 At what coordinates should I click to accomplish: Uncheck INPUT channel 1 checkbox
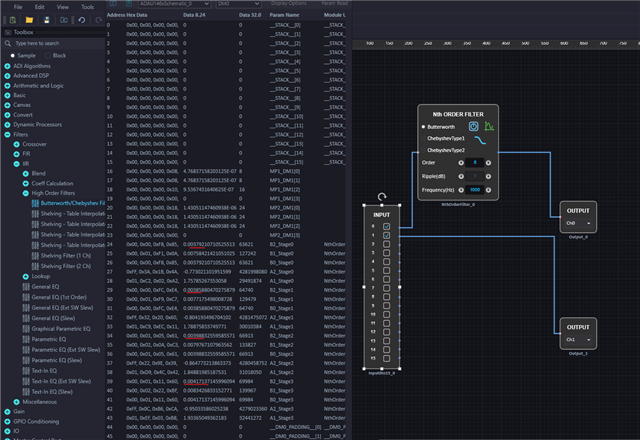387,236
